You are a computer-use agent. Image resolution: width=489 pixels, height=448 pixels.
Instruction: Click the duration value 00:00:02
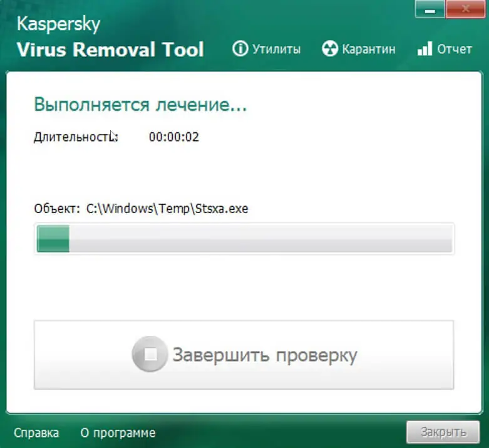tap(173, 137)
